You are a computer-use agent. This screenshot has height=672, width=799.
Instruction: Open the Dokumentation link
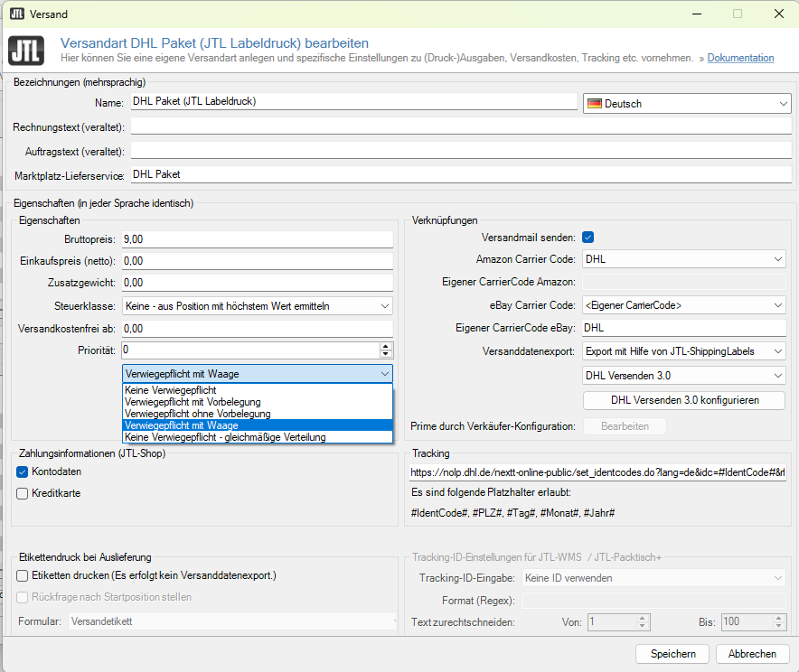pyautogui.click(x=740, y=58)
